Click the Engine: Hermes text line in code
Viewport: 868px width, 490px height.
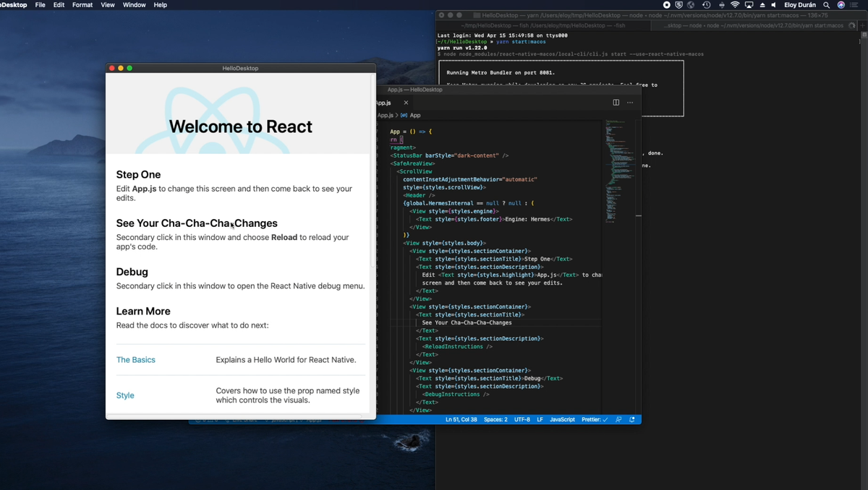494,219
